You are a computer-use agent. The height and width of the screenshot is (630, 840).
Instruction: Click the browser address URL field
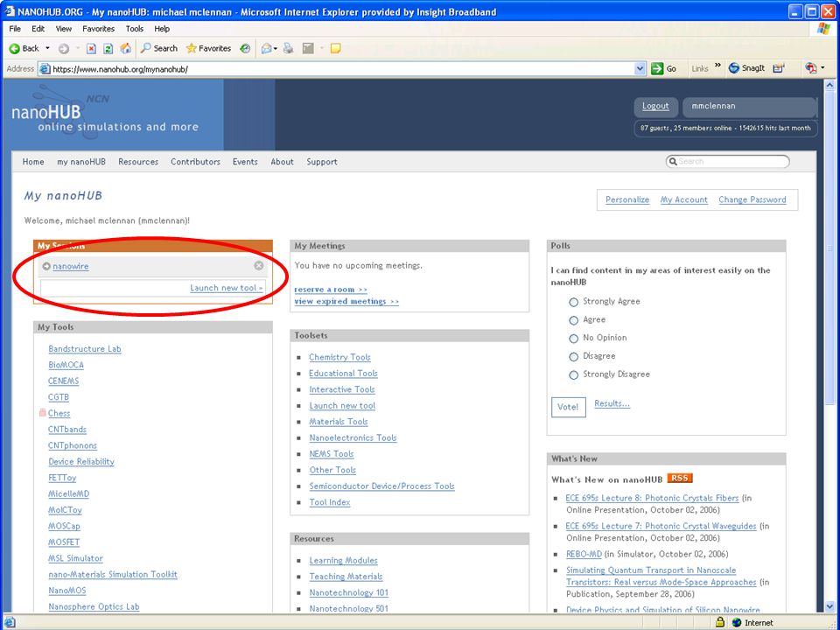point(340,69)
